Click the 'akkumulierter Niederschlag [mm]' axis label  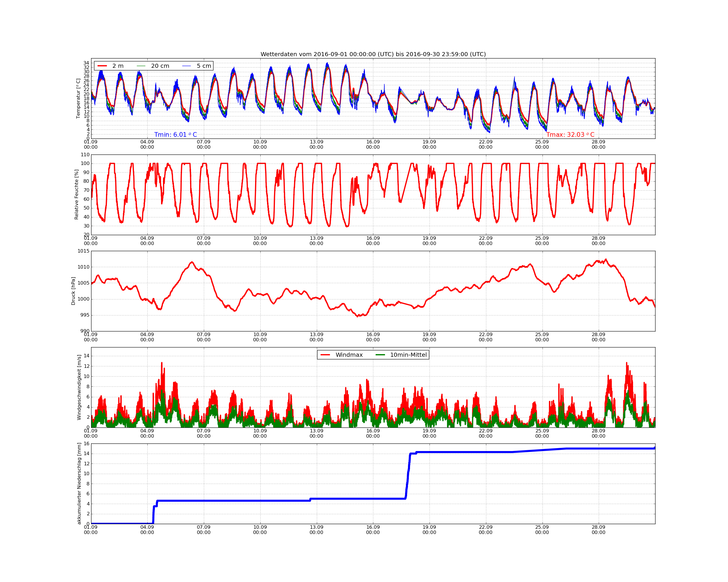point(79,483)
